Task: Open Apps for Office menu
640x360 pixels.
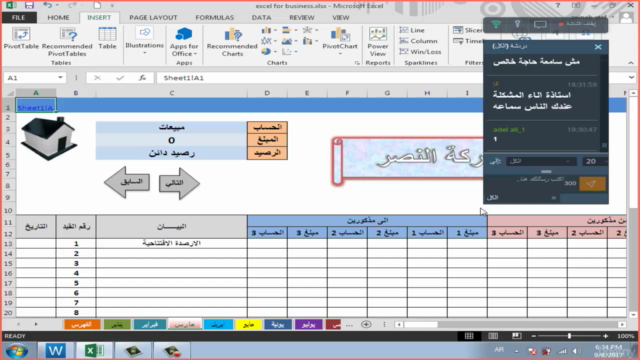Action: point(184,42)
